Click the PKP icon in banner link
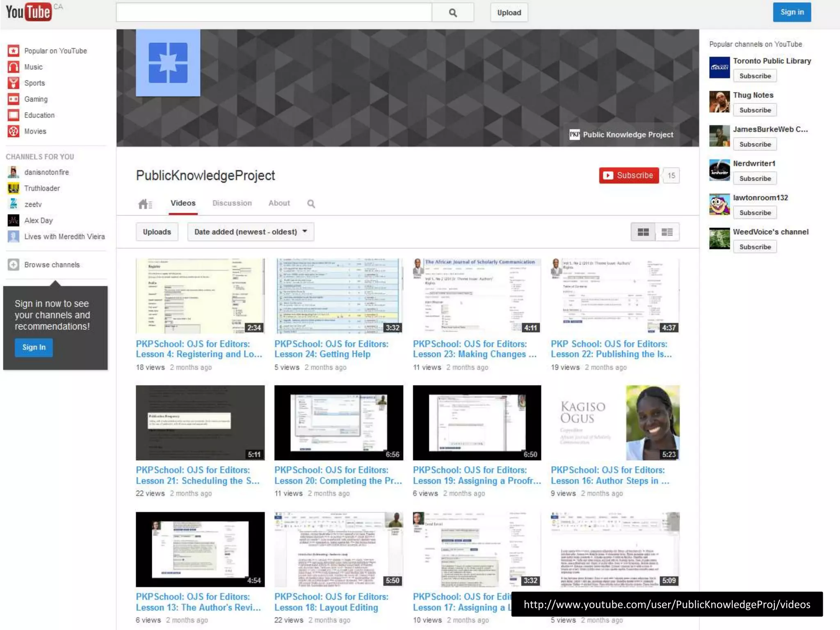The width and height of the screenshot is (840, 630). (575, 135)
